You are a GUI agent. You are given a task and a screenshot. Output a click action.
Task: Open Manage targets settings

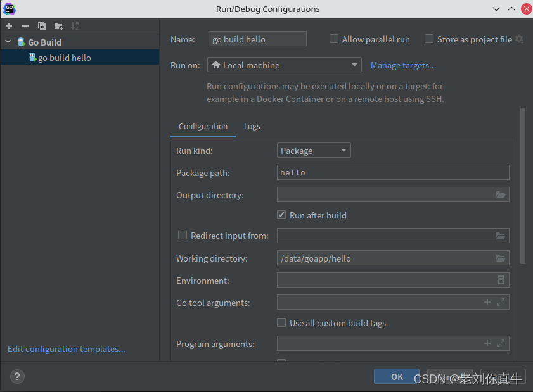(x=403, y=65)
